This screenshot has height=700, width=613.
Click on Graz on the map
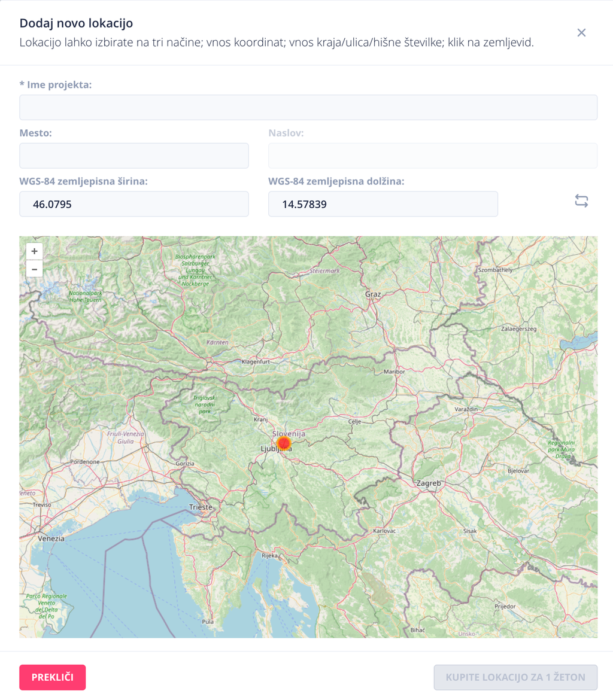tap(374, 294)
